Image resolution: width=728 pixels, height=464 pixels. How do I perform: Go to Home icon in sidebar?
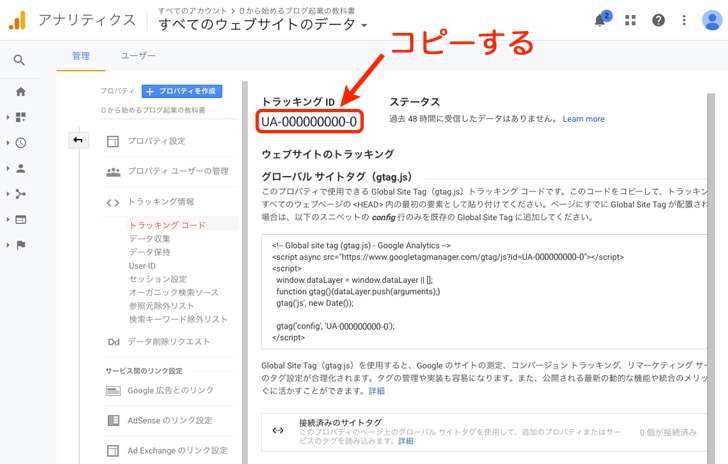[20, 91]
